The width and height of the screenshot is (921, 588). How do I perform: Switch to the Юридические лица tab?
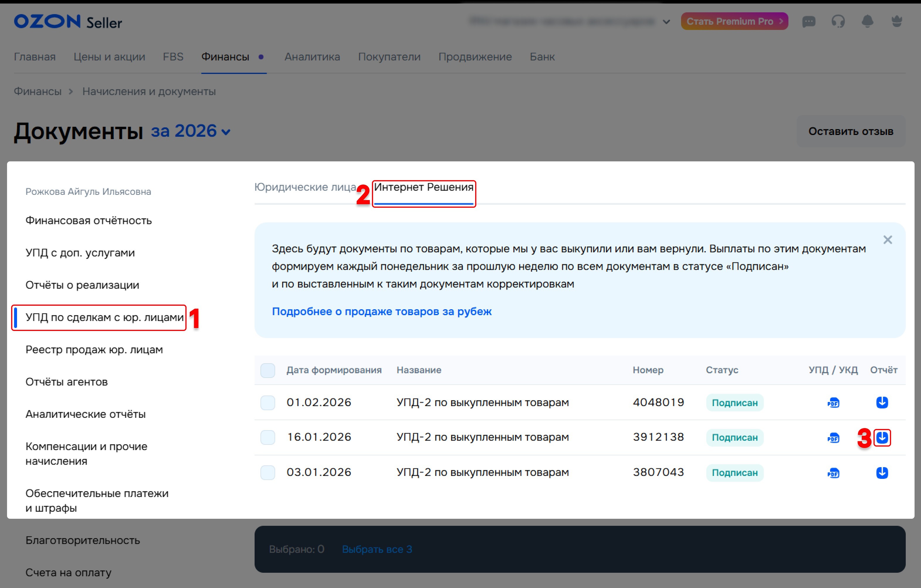coord(305,187)
